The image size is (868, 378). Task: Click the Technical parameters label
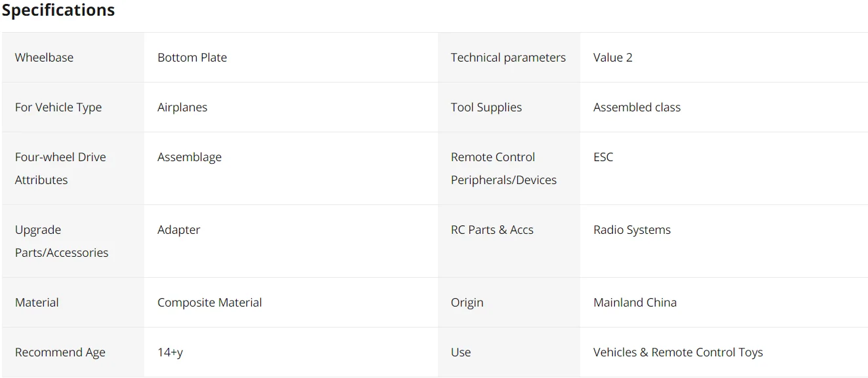pyautogui.click(x=508, y=58)
